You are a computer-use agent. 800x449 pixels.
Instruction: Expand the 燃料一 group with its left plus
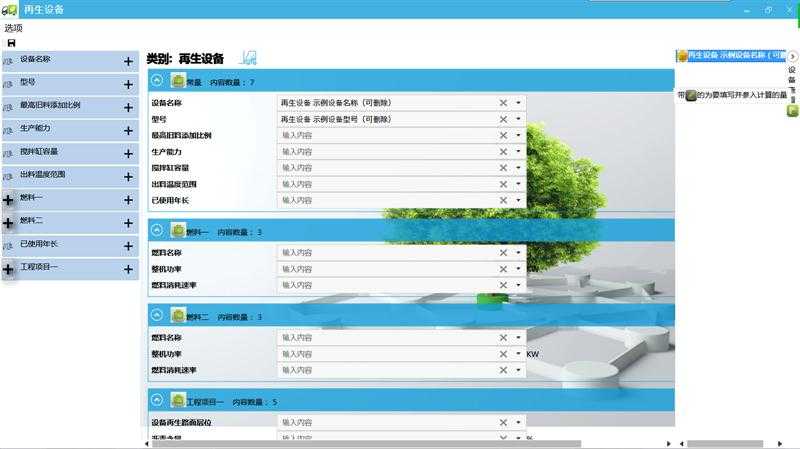click(8, 200)
